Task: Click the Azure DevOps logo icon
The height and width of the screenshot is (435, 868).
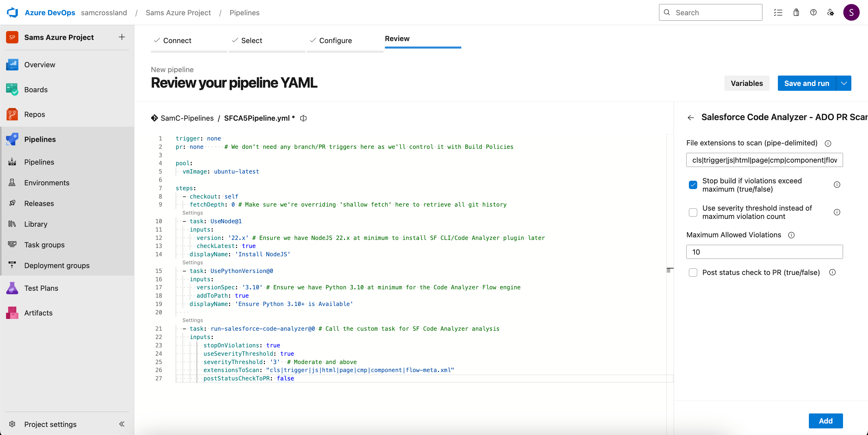Action: 12,12
